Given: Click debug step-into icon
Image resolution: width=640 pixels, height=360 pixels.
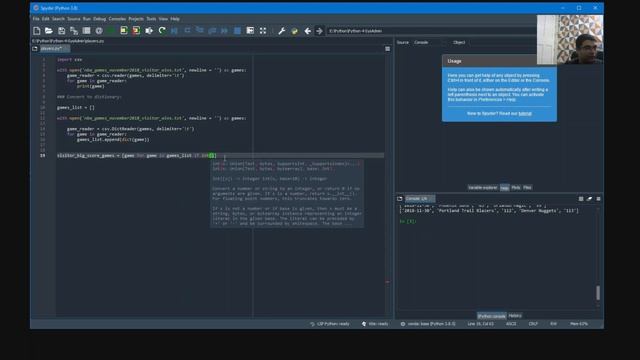Looking at the screenshot, I should coord(200,31).
